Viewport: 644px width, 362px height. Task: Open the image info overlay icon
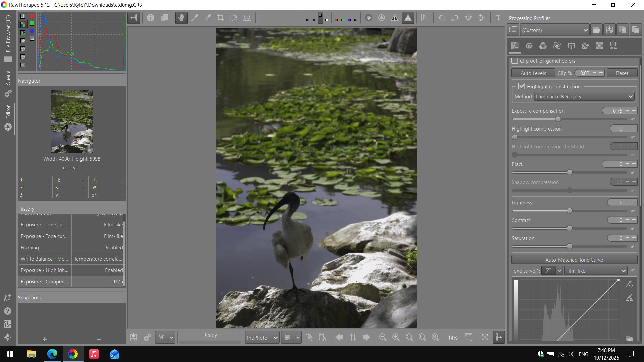click(151, 18)
